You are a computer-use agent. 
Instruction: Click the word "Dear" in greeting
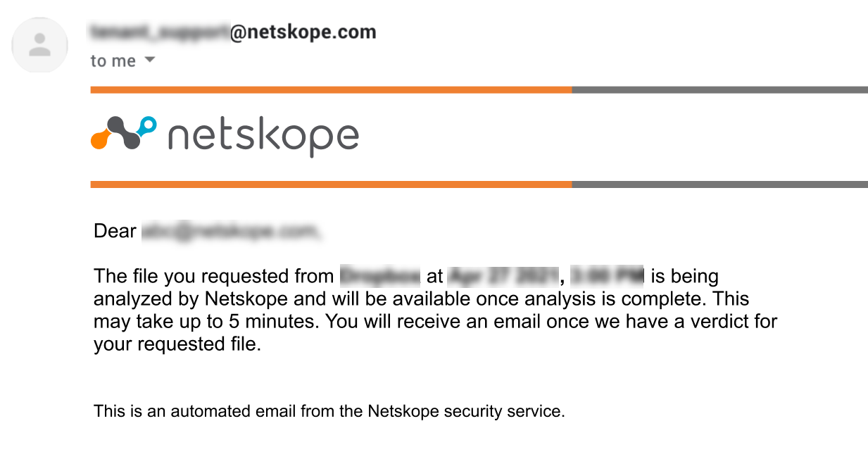[115, 231]
